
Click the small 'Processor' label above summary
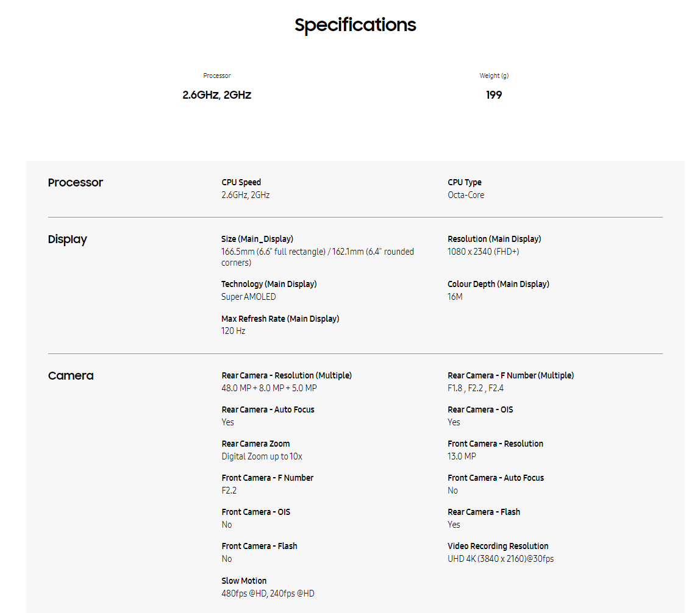point(216,76)
